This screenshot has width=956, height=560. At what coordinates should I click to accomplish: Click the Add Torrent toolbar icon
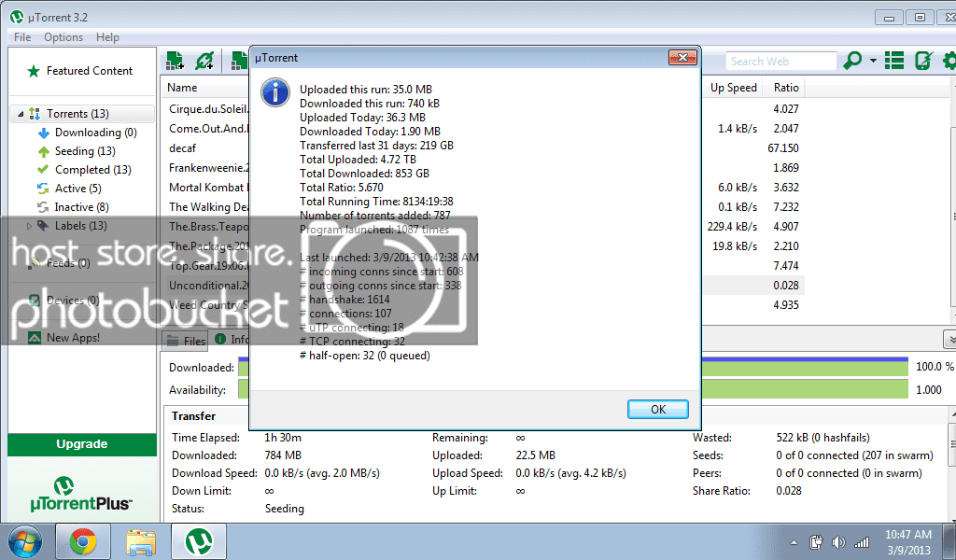[175, 61]
